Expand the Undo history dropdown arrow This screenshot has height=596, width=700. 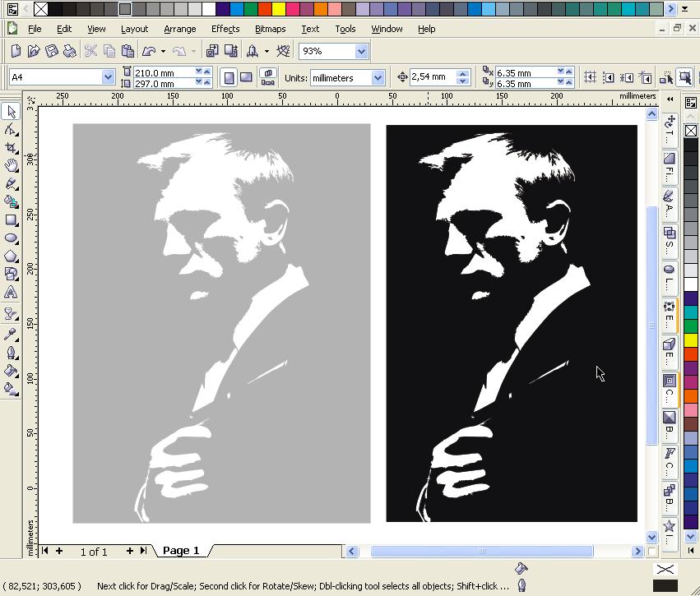[163, 51]
